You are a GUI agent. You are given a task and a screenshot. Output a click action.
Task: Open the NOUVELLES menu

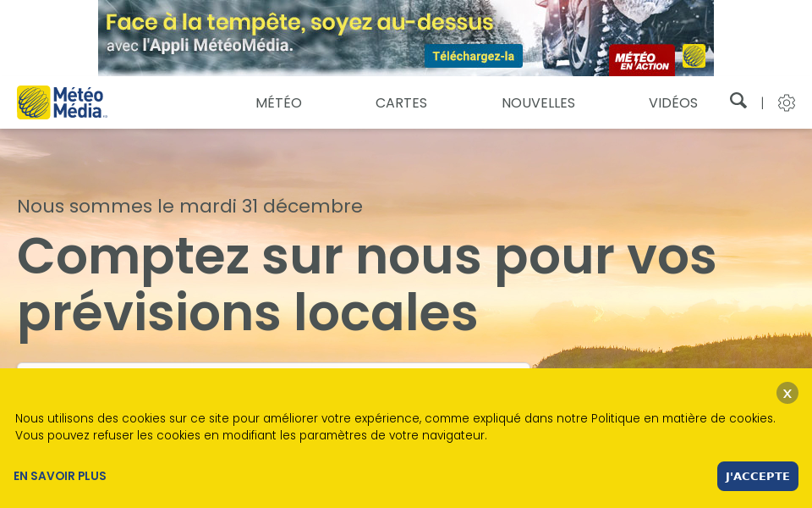click(538, 102)
